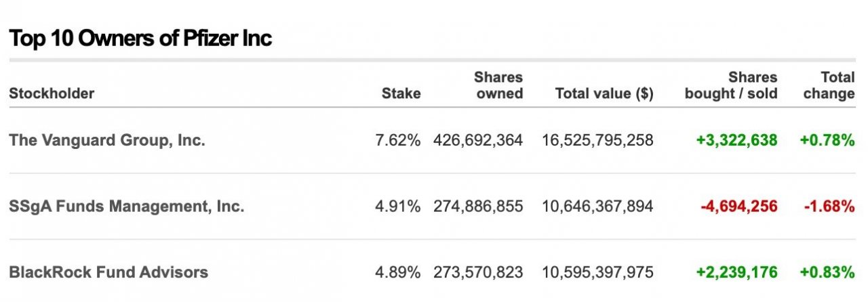Open SSgA Funds Management, Inc. link
Viewport: 868px width, 302px height.
click(127, 207)
